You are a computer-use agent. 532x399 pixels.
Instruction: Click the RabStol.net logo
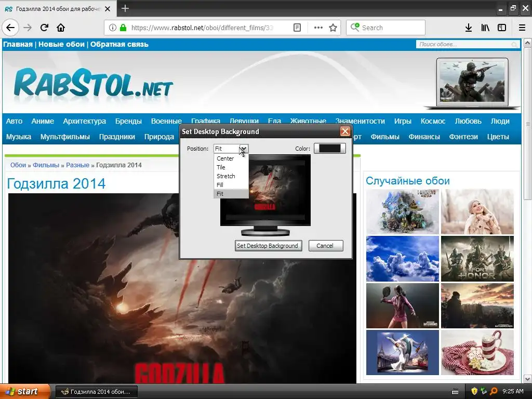(x=94, y=84)
